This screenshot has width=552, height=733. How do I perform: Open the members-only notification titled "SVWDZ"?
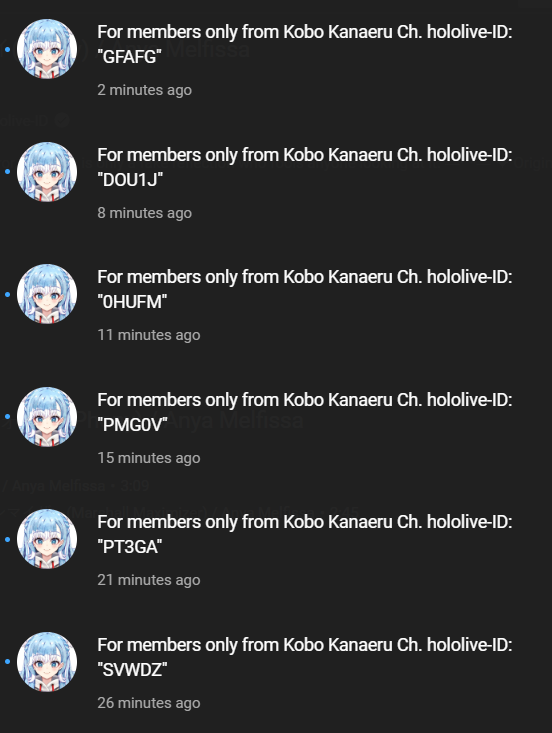[x=305, y=657]
